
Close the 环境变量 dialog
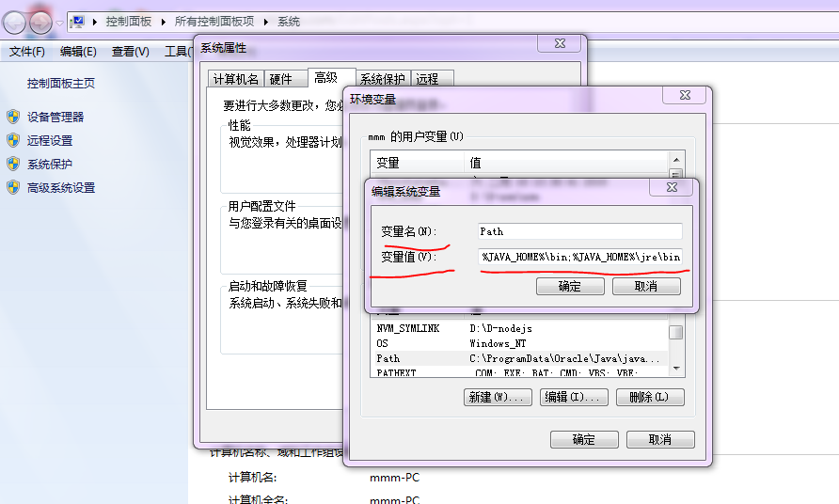point(685,95)
